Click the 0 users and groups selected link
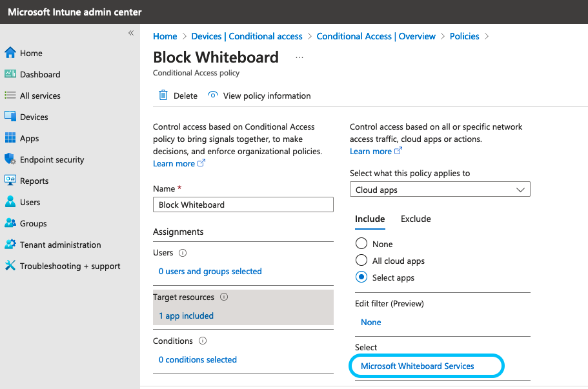Screen dimensions: 588x389 pos(210,272)
